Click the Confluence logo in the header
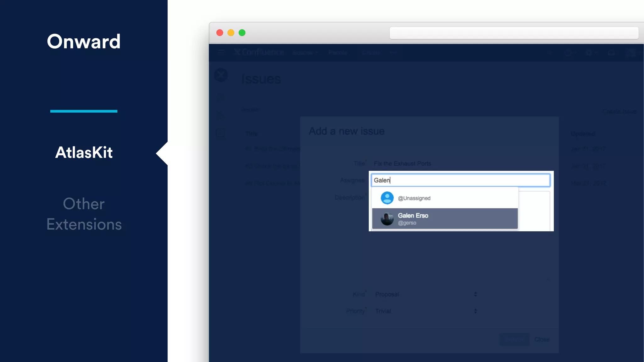 (x=259, y=52)
